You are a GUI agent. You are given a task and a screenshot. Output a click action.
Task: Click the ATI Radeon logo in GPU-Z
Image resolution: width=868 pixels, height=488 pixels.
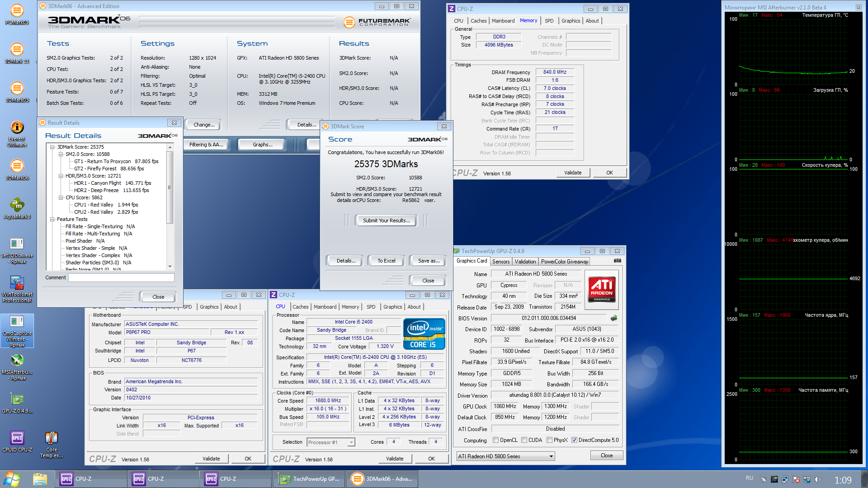point(602,289)
